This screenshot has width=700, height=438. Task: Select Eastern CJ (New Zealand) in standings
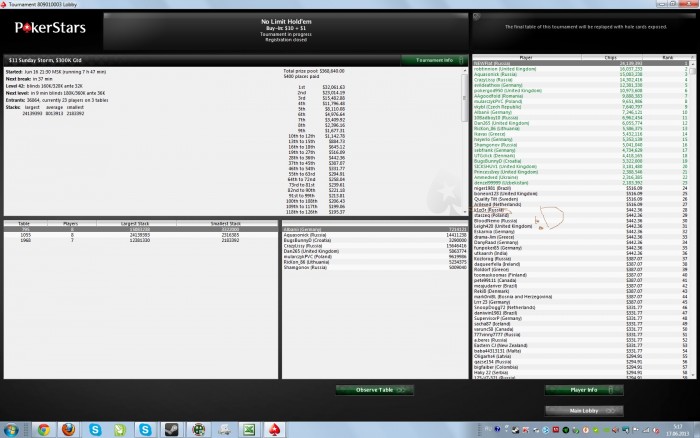coord(581,346)
